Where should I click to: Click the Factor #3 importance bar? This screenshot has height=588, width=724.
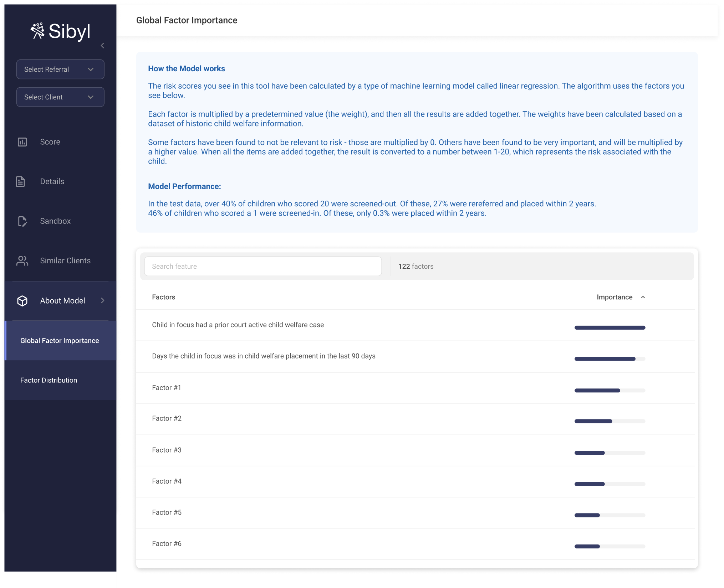click(x=610, y=453)
